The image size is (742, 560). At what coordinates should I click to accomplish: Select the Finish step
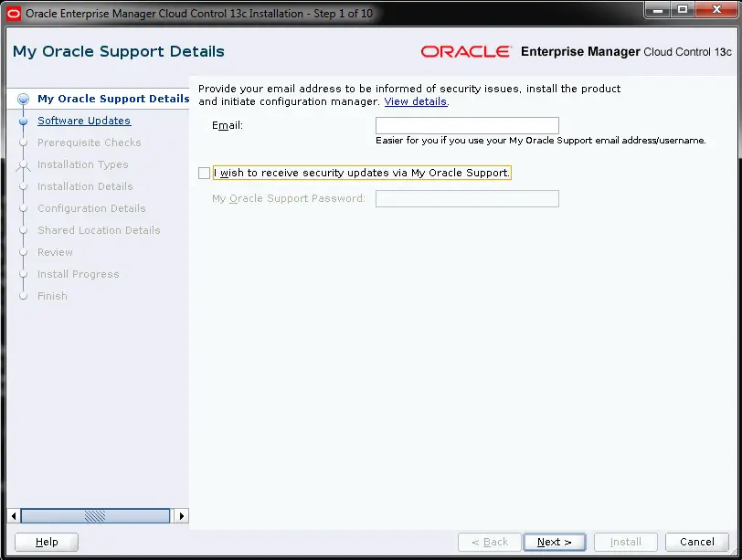[x=52, y=296]
